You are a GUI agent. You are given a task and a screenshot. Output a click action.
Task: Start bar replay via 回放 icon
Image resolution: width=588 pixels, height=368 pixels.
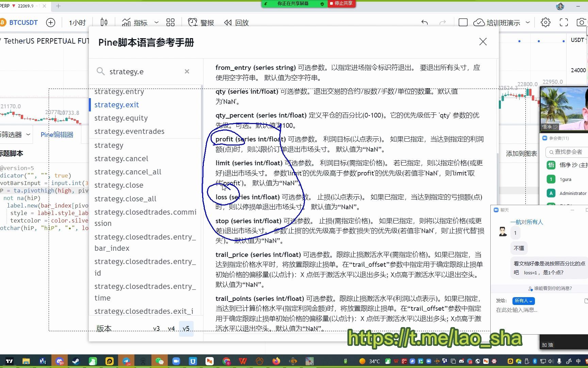tap(236, 22)
